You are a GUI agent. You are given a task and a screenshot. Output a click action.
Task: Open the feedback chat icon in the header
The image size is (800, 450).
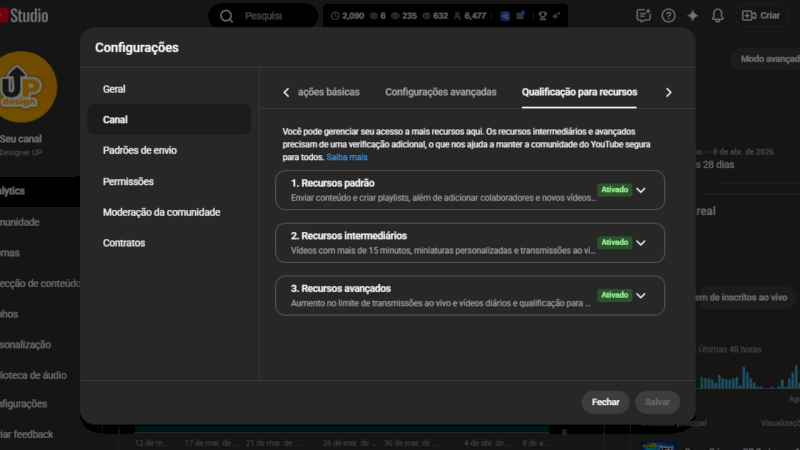click(x=643, y=16)
